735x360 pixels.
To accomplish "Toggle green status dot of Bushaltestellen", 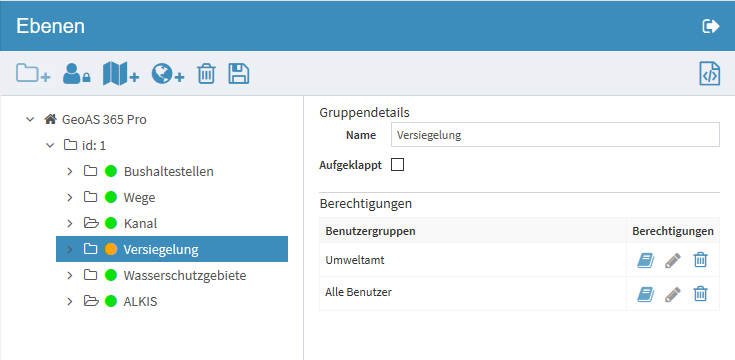I will (x=111, y=171).
